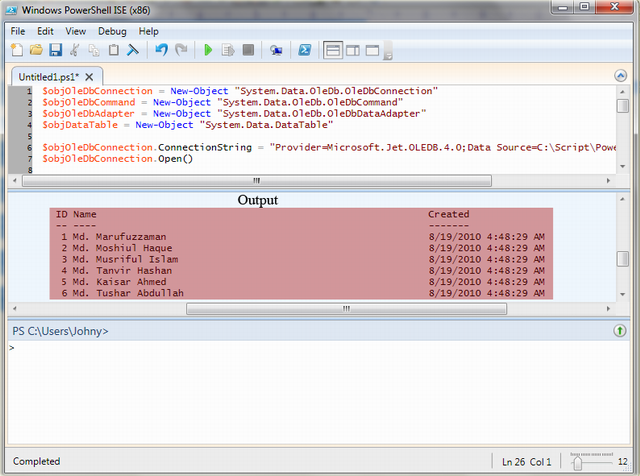The width and height of the screenshot is (640, 476).
Task: Click the Created column header
Action: (449, 214)
